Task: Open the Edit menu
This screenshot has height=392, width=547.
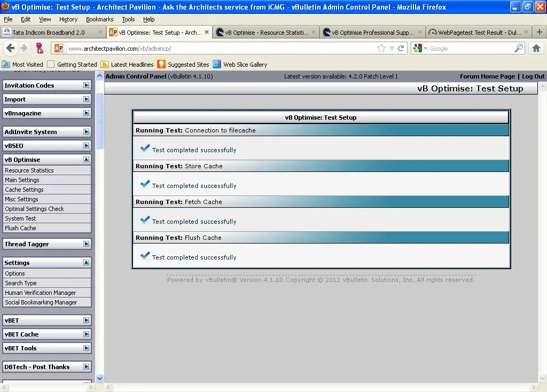Action: 26,19
